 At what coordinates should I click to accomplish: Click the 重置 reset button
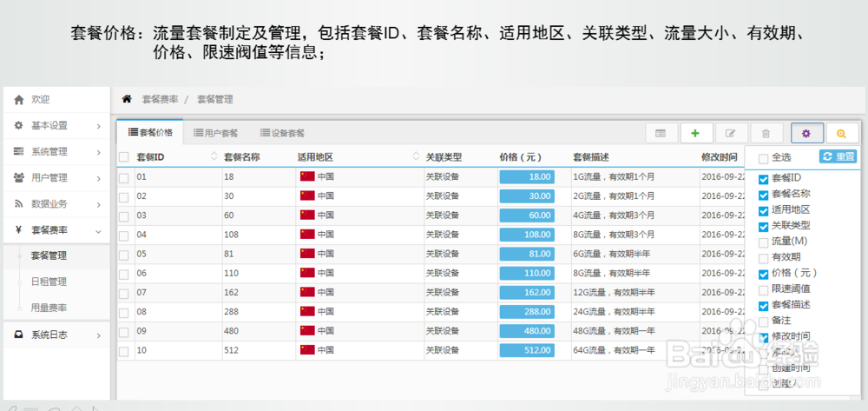pyautogui.click(x=838, y=156)
